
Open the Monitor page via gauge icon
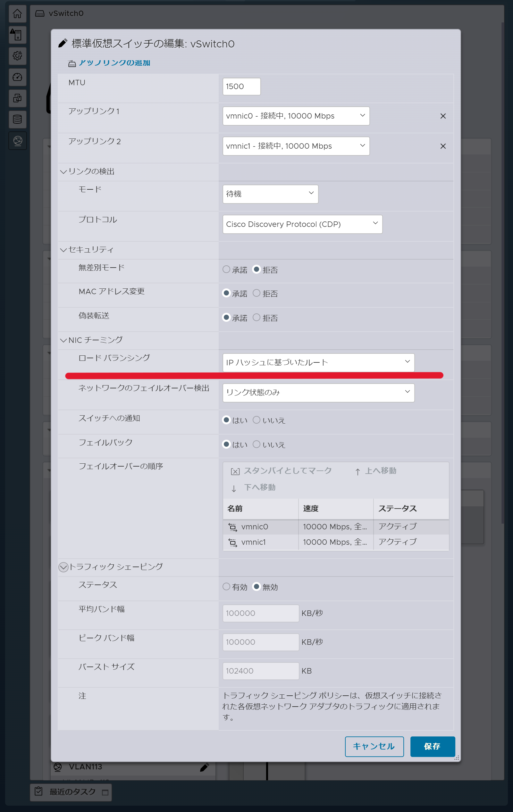click(x=18, y=77)
